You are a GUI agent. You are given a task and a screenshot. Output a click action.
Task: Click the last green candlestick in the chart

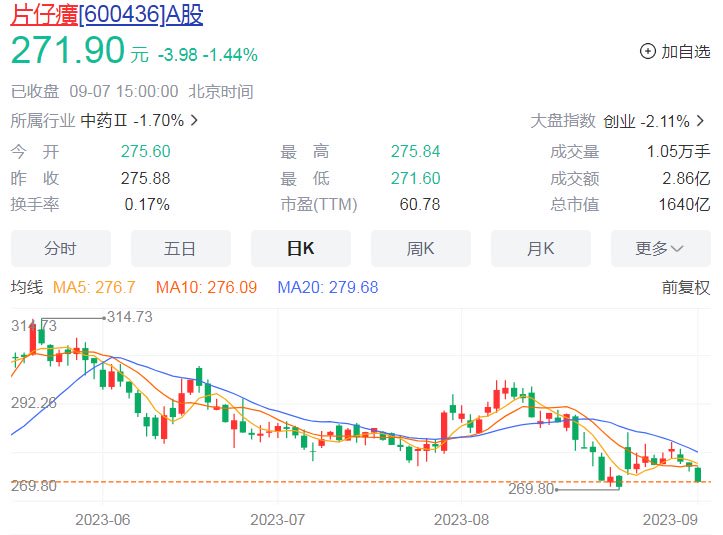[698, 474]
